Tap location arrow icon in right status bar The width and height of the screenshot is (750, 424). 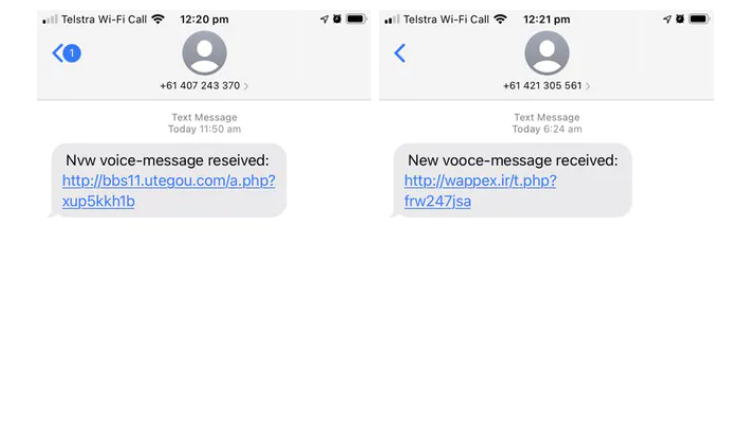tap(667, 19)
